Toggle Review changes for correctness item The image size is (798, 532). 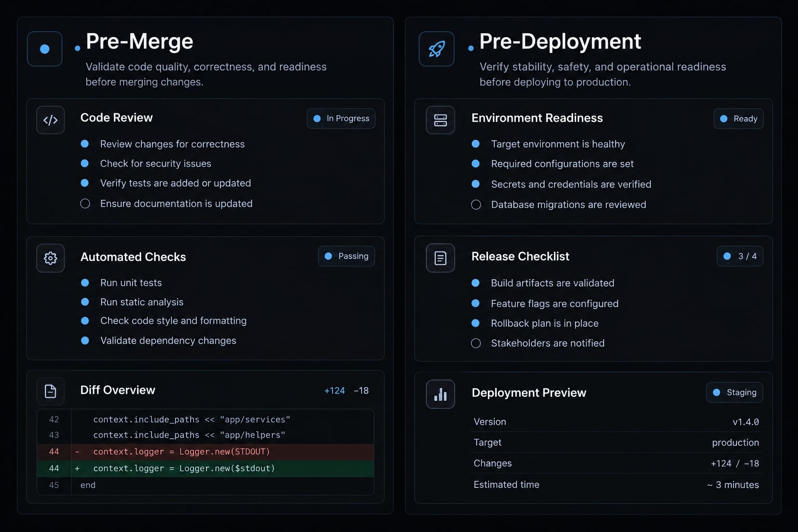85,144
